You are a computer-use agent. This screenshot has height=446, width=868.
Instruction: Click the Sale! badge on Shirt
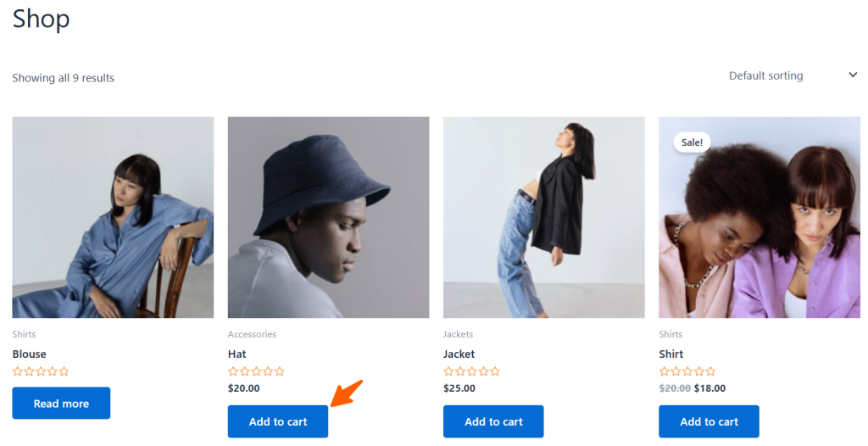click(x=692, y=142)
